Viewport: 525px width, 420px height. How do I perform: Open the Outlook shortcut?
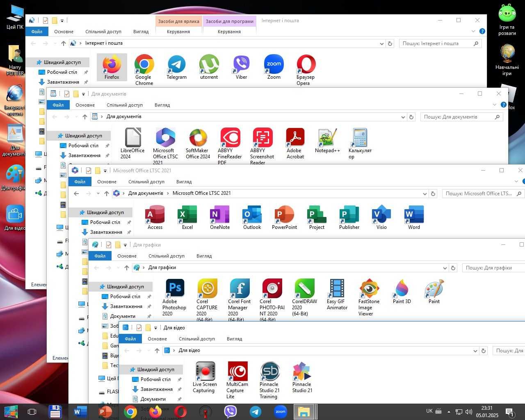pos(252,217)
